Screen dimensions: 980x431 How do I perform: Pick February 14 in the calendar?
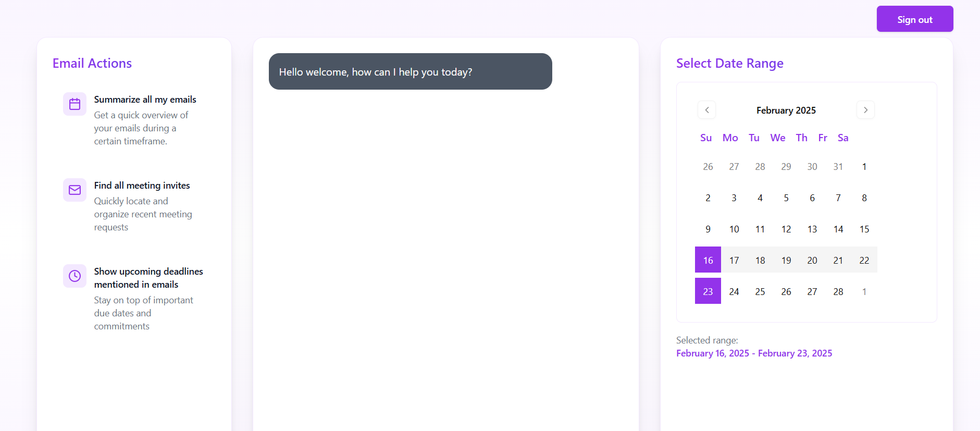click(838, 229)
